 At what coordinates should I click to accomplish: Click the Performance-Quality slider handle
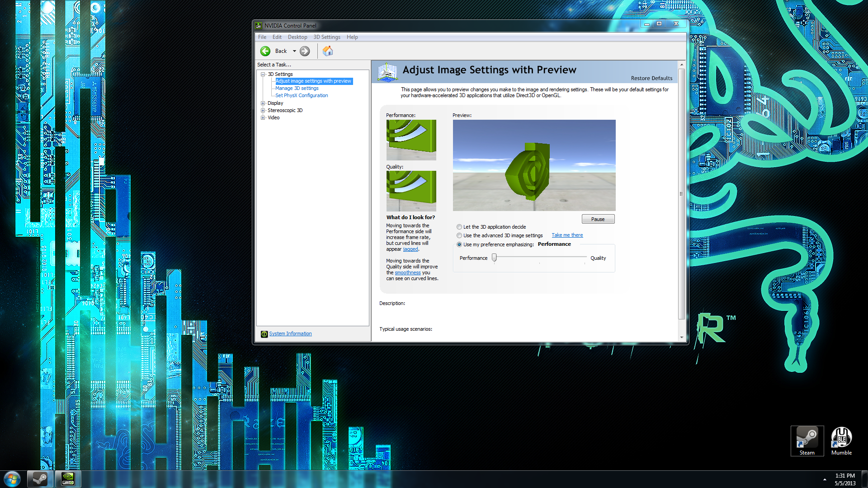click(x=494, y=258)
